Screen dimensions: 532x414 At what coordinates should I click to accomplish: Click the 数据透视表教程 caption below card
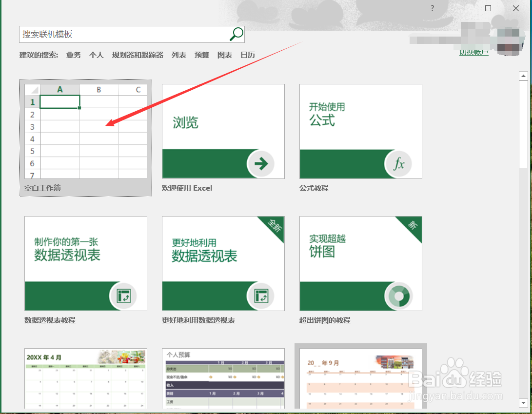click(x=50, y=320)
